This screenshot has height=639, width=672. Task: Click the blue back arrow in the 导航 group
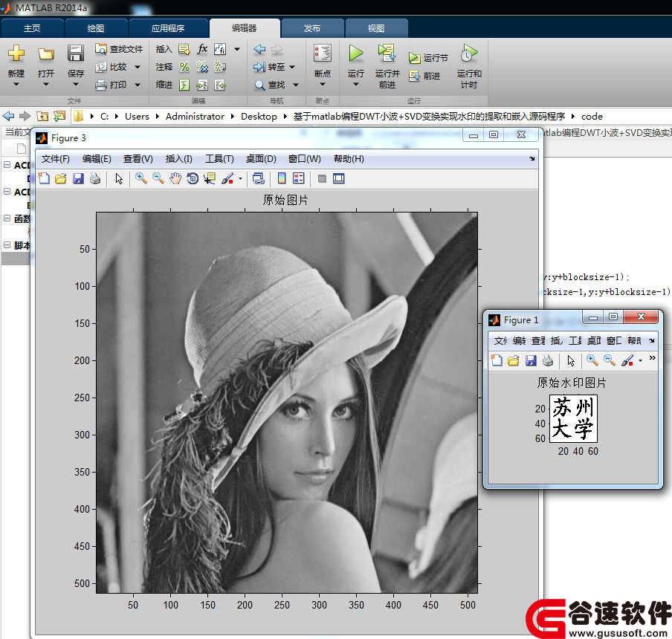pos(259,49)
